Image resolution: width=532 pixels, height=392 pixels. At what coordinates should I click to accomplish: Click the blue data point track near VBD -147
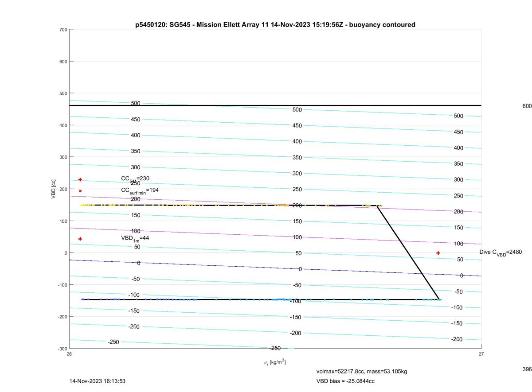click(261, 299)
